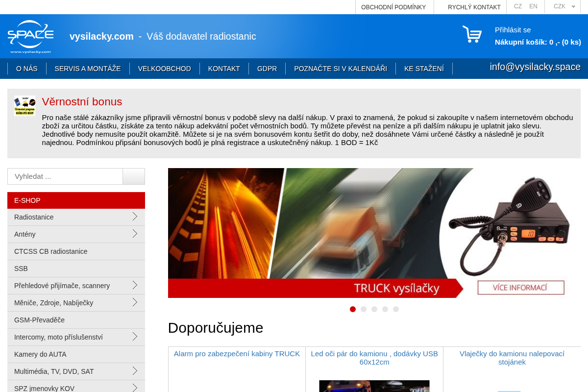Expand Multimédia, TV, DVD, SAT arrow
The width and height of the screenshot is (588, 392).
point(135,371)
